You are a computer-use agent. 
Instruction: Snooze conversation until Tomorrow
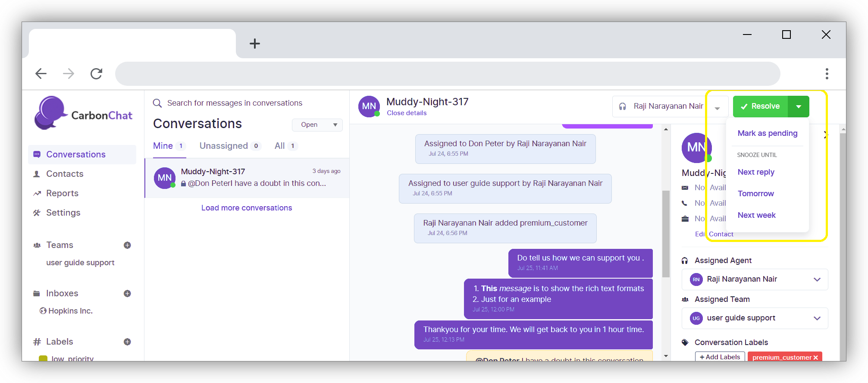point(755,194)
